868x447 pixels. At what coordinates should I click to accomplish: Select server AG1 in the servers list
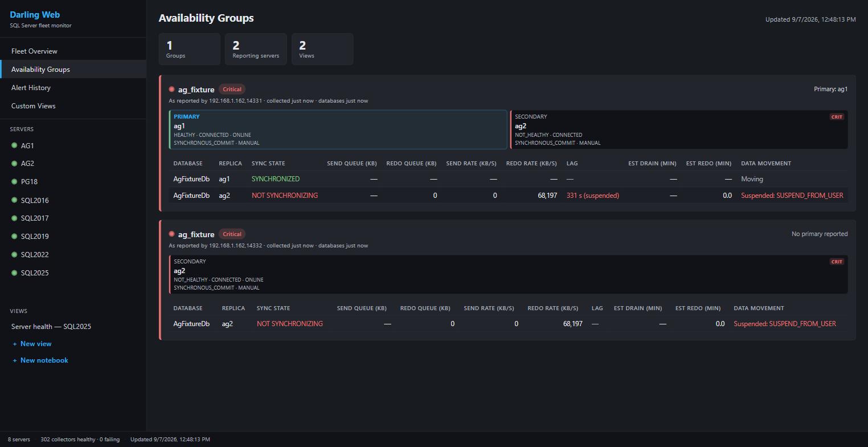(73, 145)
